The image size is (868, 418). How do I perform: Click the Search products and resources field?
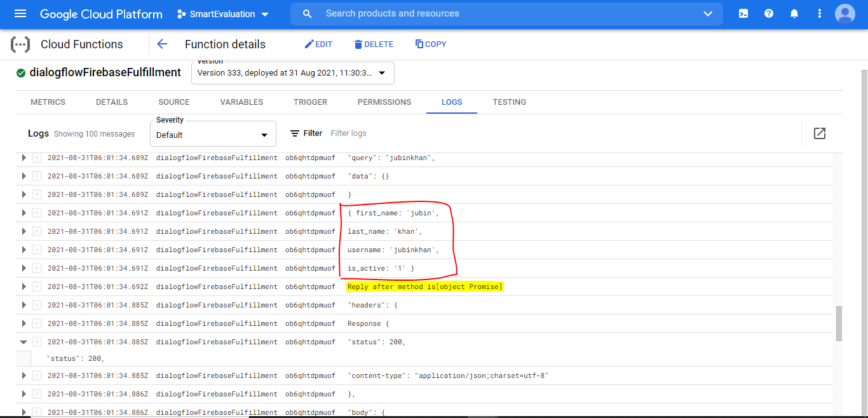point(506,13)
